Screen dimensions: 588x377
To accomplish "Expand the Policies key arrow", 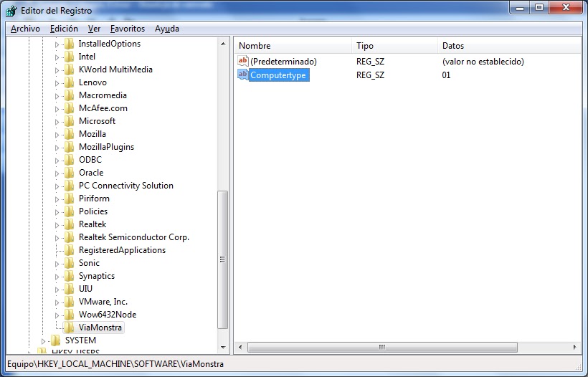I will (57, 212).
